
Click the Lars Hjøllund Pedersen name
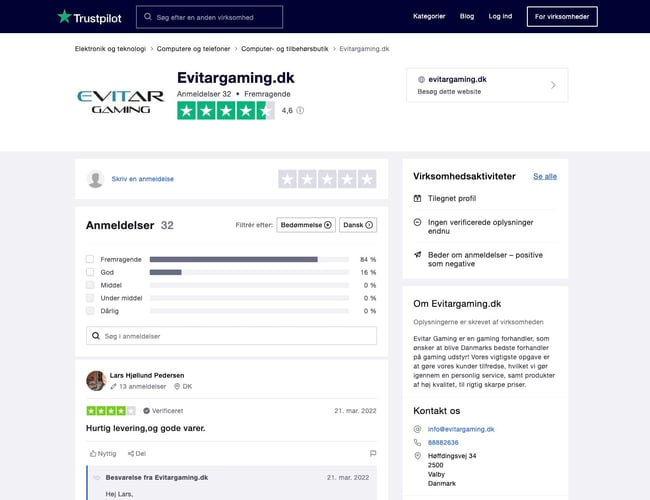coord(147,375)
